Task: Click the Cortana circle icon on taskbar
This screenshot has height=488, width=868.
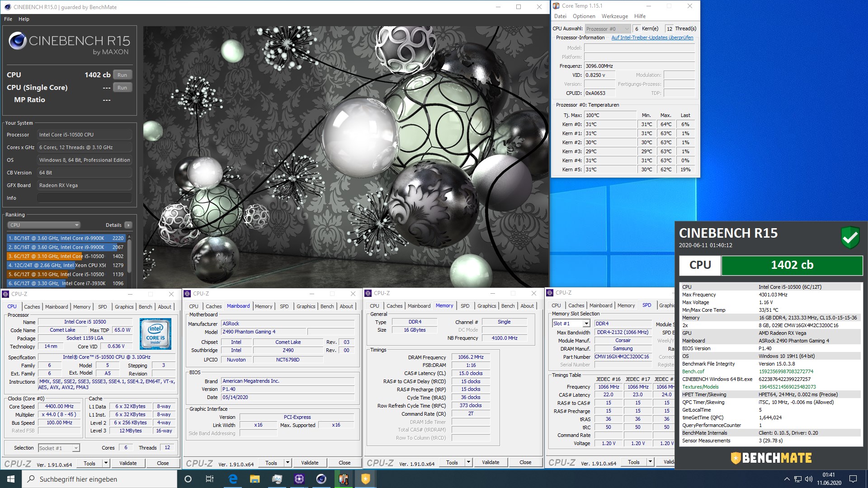Action: pyautogui.click(x=188, y=479)
